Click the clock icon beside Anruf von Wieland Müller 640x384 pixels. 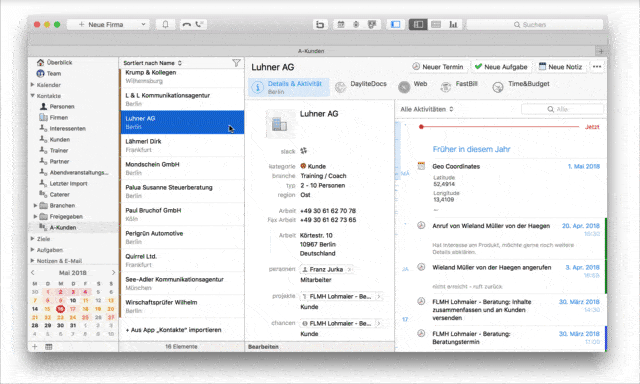[421, 225]
